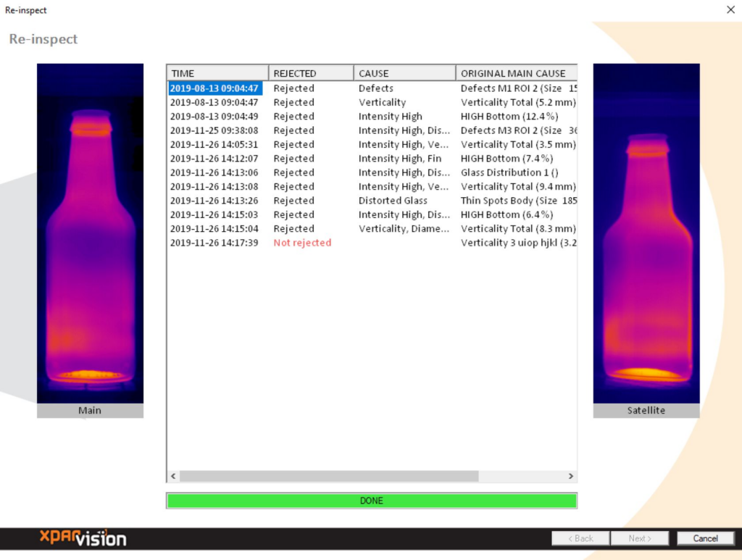Click the left arrow of horizontal scrollbar
Screen dimensions: 742x560
173,476
